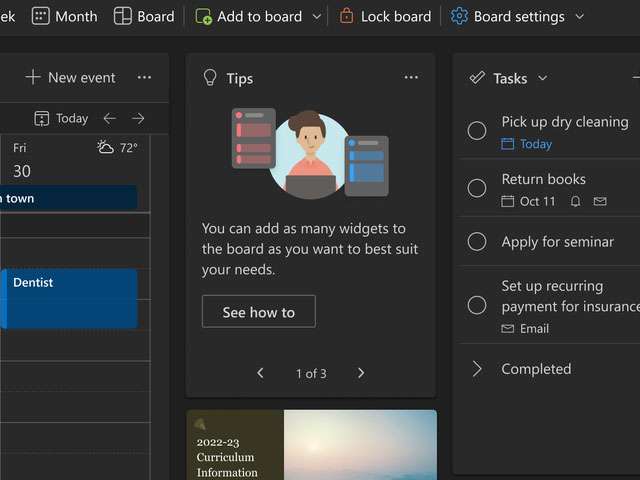Image resolution: width=640 pixels, height=480 pixels.
Task: Click the reminder bell on Return books
Action: click(x=575, y=201)
